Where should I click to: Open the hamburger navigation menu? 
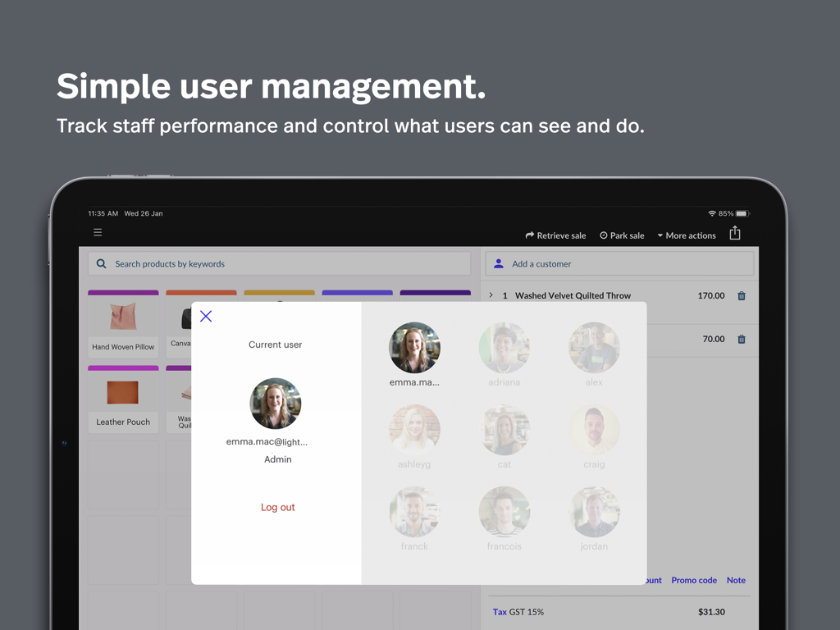[x=98, y=232]
